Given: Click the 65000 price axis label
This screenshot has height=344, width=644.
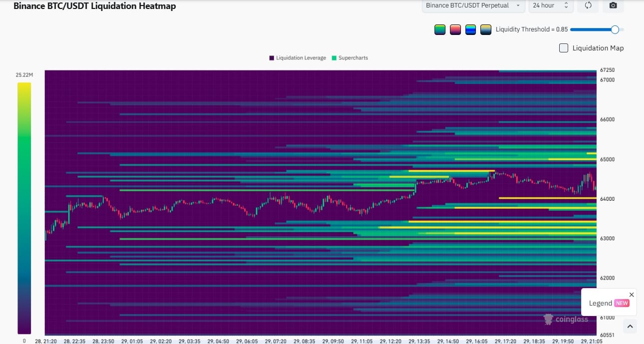Looking at the screenshot, I should (607, 159).
